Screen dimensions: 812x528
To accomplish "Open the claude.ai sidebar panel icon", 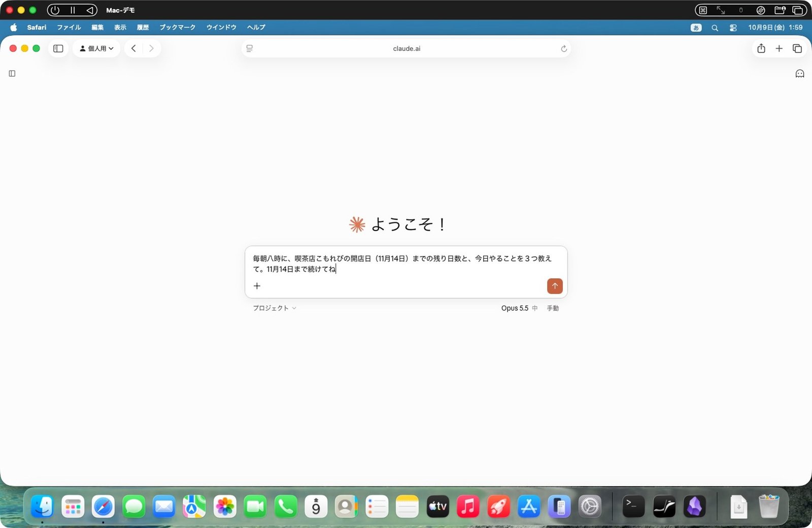I will click(12, 74).
